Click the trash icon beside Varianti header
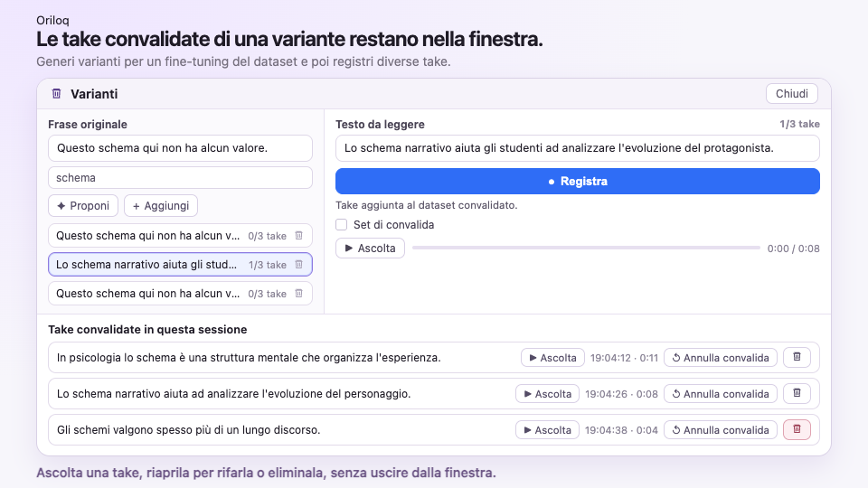The height and width of the screenshot is (488, 868). pos(56,93)
